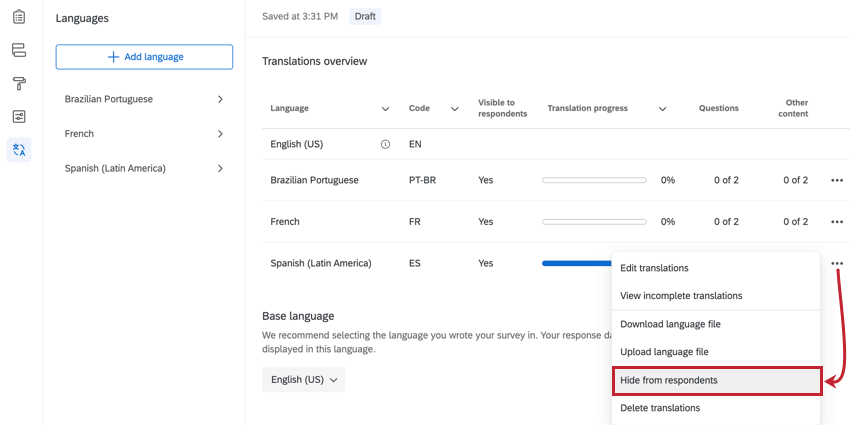Viewport: 850px width, 425px height.
Task: Expand Spanish (Latin America) in Languages panel
Action: (x=220, y=168)
